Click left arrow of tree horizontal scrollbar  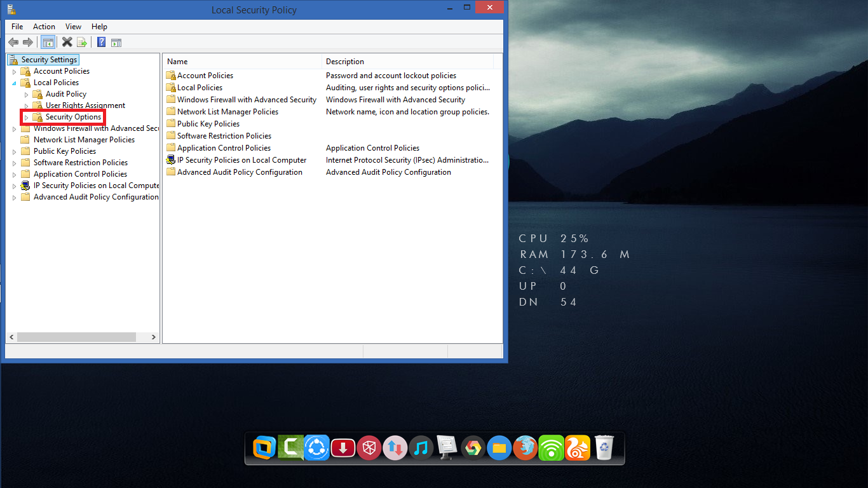[11, 337]
